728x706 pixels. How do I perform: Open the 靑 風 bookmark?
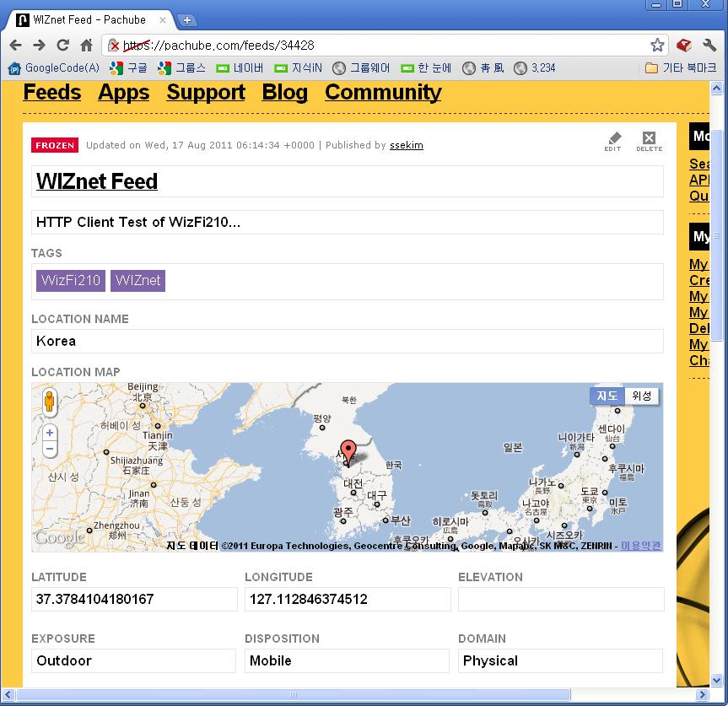[483, 68]
